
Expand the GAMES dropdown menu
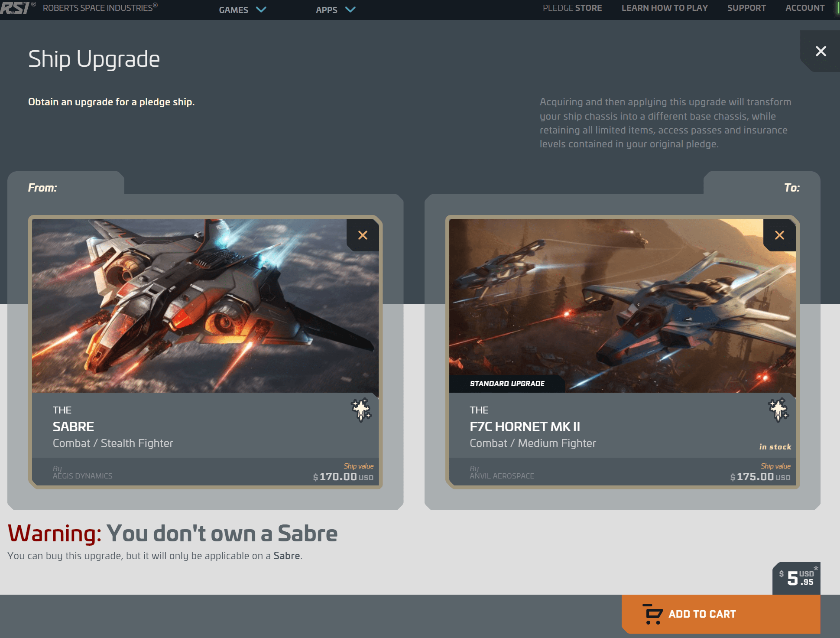pos(242,10)
